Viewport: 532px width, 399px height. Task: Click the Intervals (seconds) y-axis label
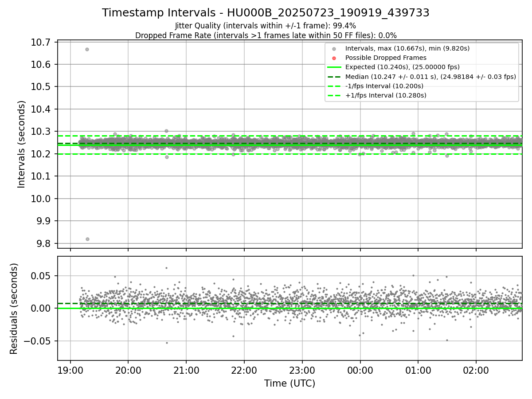(22, 144)
